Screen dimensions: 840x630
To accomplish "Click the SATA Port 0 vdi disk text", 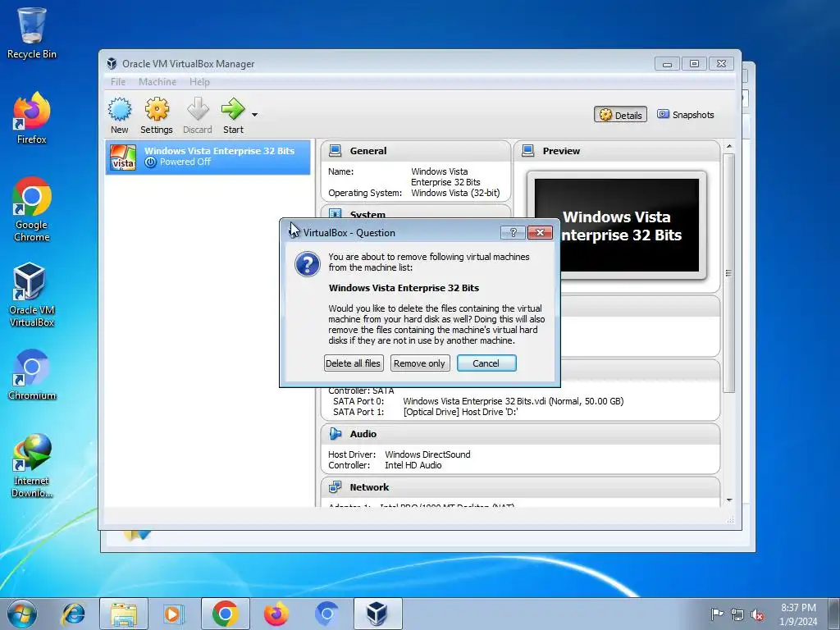I will (514, 401).
